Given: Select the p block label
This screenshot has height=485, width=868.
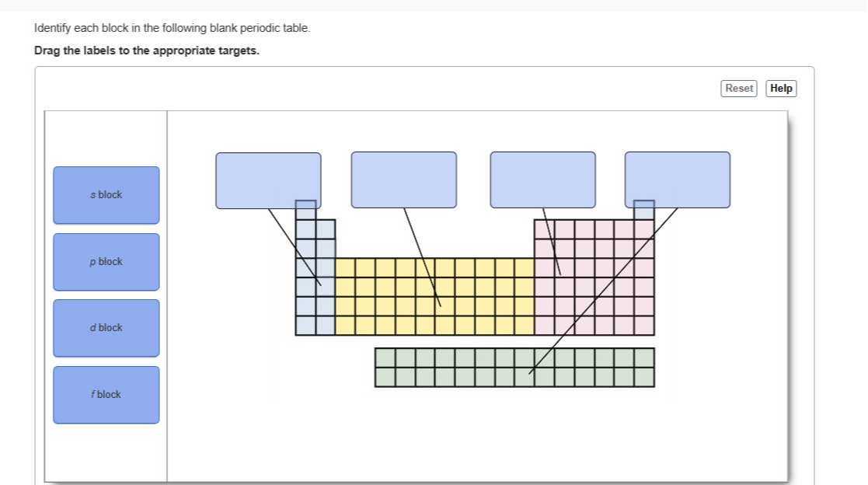Looking at the screenshot, I should click(106, 261).
